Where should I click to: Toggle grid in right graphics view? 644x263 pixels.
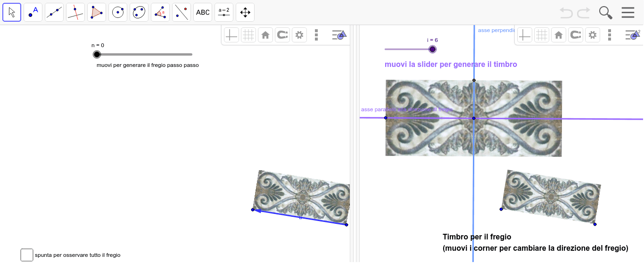click(x=542, y=35)
